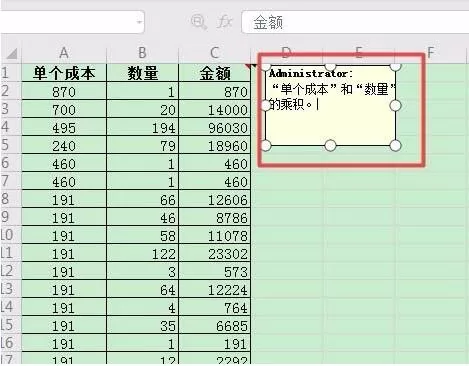Click cell C12 with value 573
469x366 pixels.
point(215,271)
